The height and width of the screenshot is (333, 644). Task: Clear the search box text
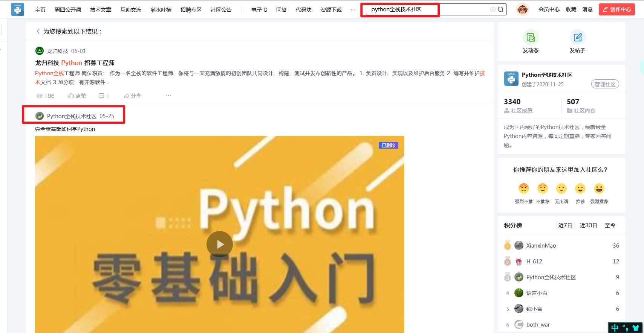tap(493, 9)
